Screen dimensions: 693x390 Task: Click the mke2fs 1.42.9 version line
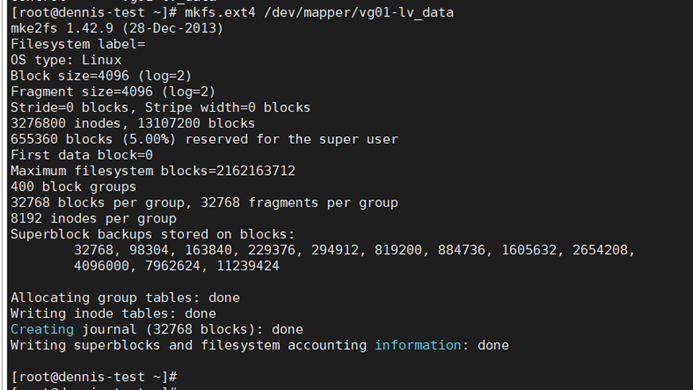tap(117, 28)
